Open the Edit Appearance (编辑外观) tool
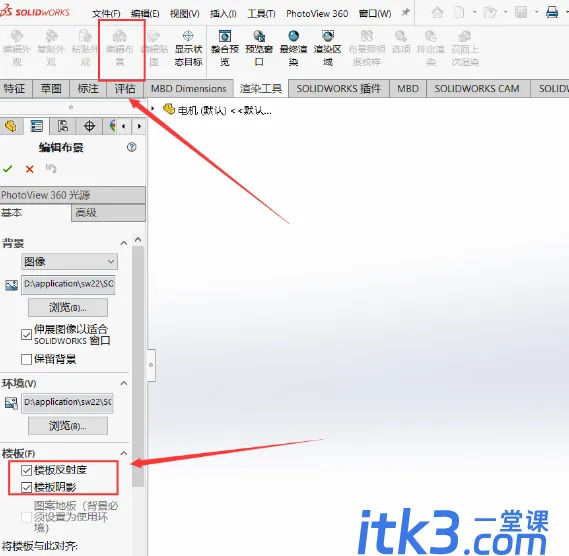Image resolution: width=569 pixels, height=556 pixels. (17, 48)
